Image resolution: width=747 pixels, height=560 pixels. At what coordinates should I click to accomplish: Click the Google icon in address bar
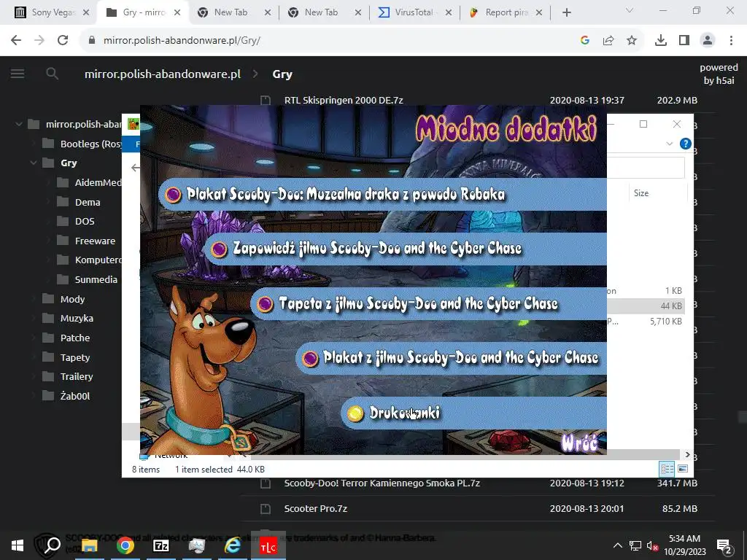click(585, 41)
